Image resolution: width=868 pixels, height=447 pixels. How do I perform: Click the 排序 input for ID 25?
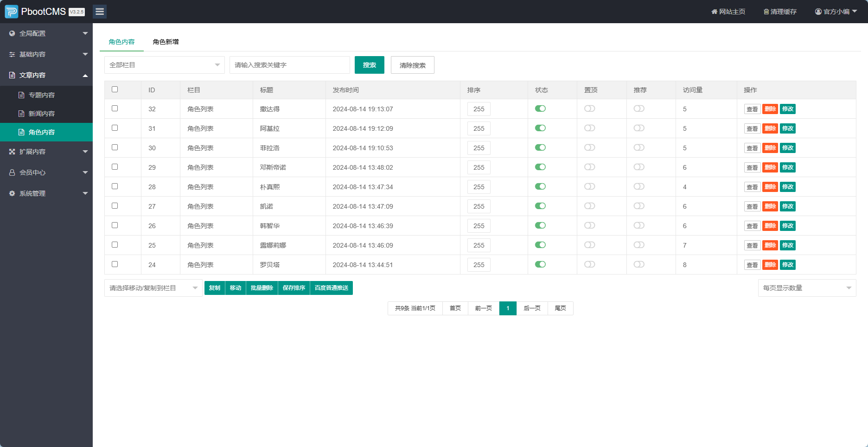coord(479,245)
